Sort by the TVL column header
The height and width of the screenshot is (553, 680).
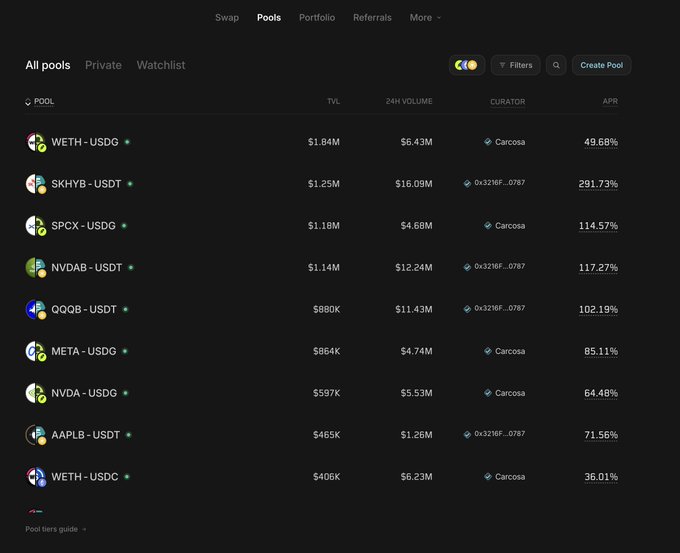point(333,101)
